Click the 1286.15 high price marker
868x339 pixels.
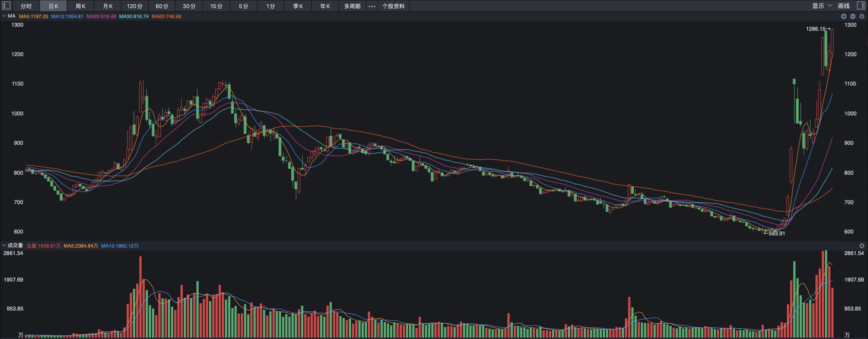click(815, 29)
